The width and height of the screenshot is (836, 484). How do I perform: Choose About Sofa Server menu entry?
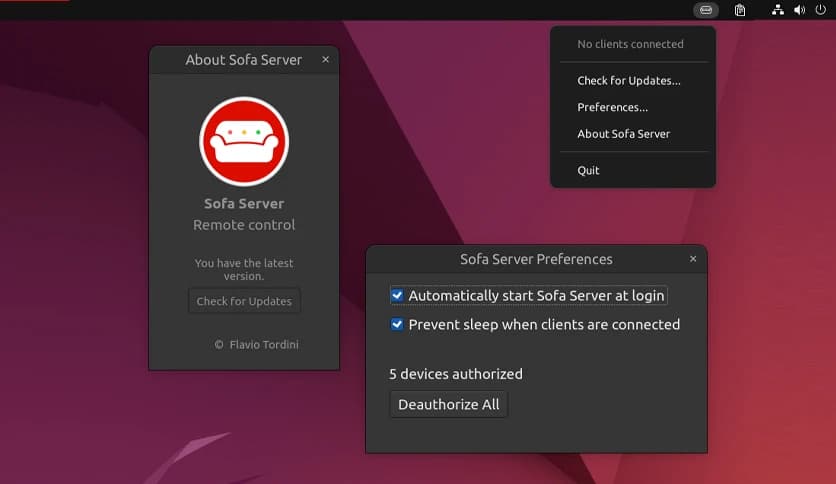tap(623, 134)
